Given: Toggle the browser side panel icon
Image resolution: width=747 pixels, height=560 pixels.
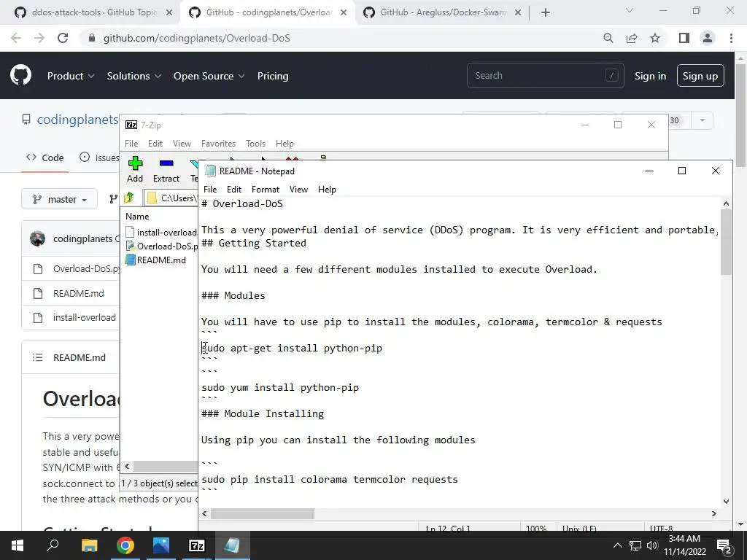Looking at the screenshot, I should tap(684, 38).
